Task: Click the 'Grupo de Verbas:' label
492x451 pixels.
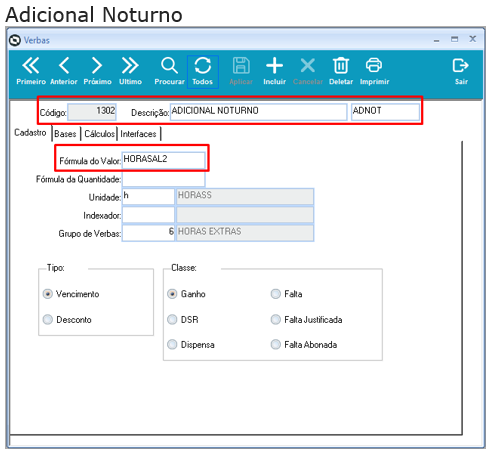Action: point(90,234)
